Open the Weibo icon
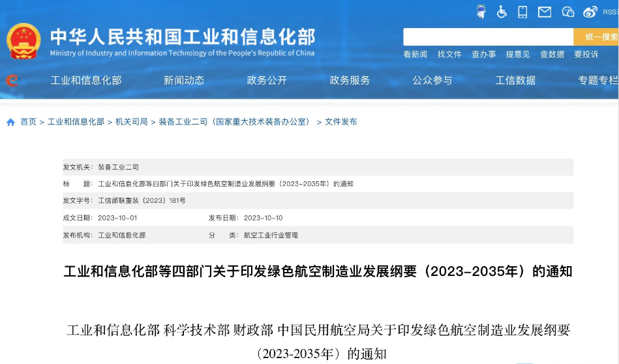619x364 pixels. [x=590, y=12]
